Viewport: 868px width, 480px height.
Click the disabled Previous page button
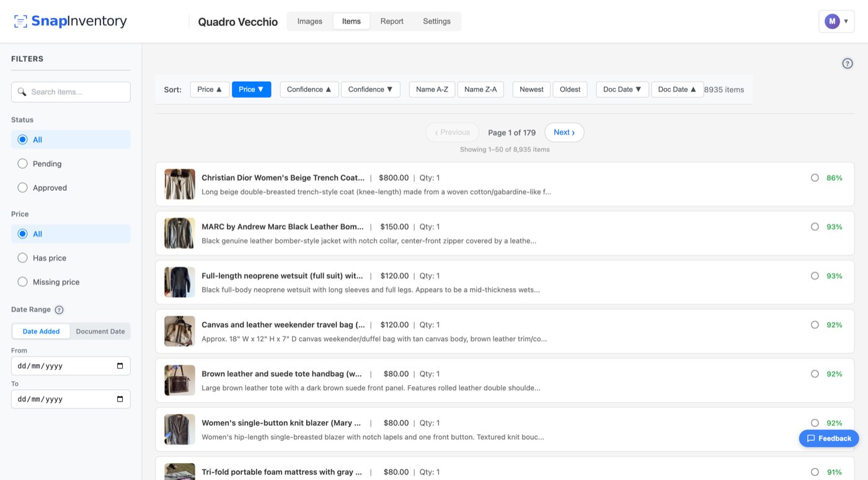tap(452, 133)
